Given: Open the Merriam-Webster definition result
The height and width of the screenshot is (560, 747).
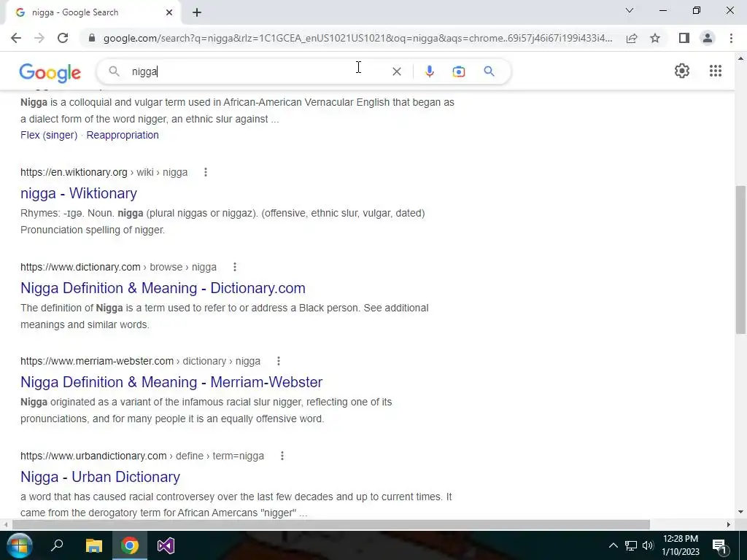Looking at the screenshot, I should click(x=171, y=382).
